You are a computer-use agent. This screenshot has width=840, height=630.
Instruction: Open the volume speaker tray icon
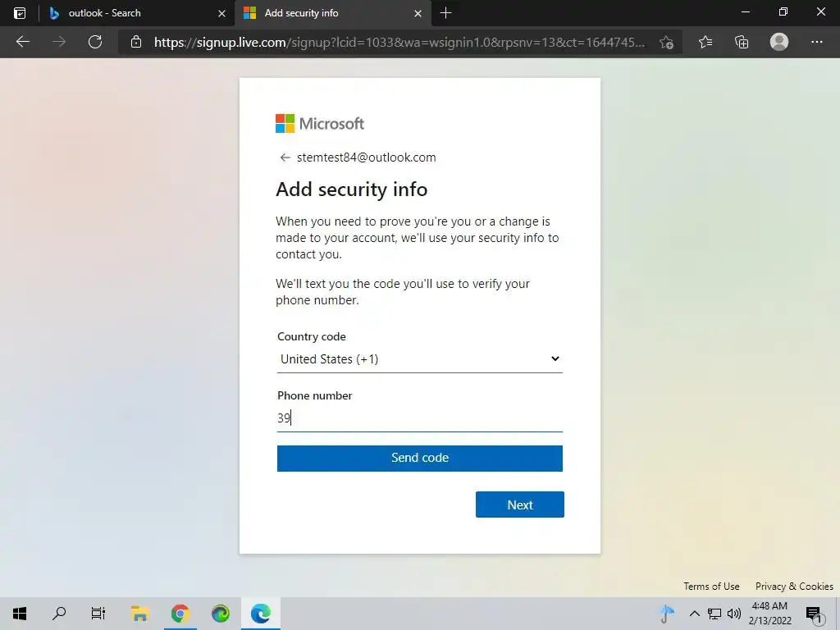(x=734, y=614)
